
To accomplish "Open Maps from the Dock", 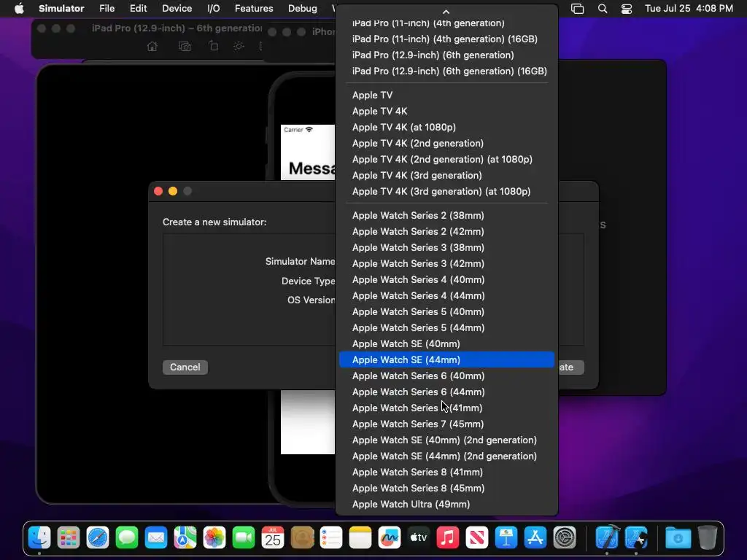I will (x=185, y=538).
